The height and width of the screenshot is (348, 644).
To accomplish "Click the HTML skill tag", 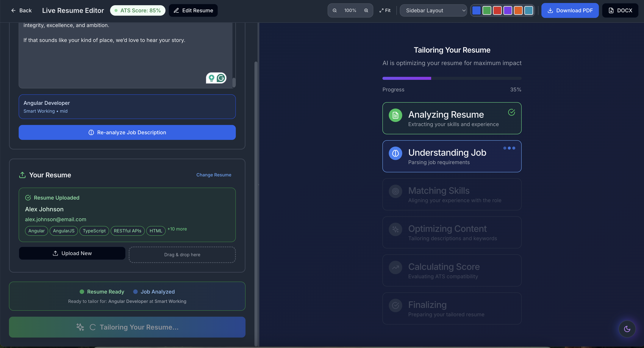I will 156,231.
